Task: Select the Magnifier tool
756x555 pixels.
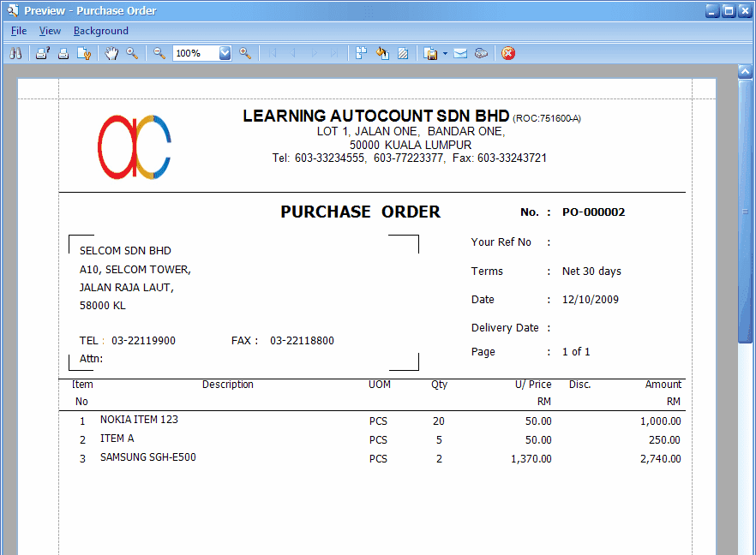Action: point(132,53)
